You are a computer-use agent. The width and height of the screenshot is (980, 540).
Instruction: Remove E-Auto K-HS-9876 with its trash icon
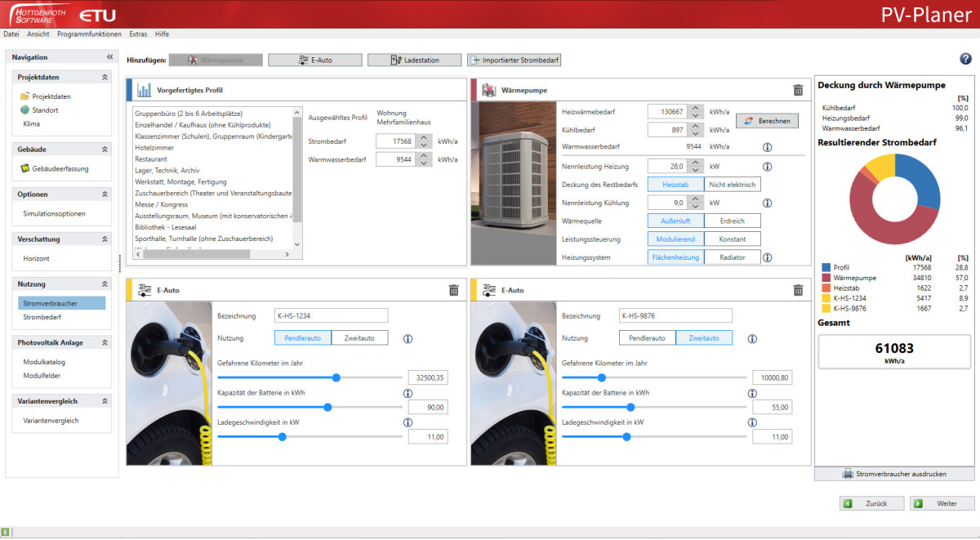pos(799,290)
